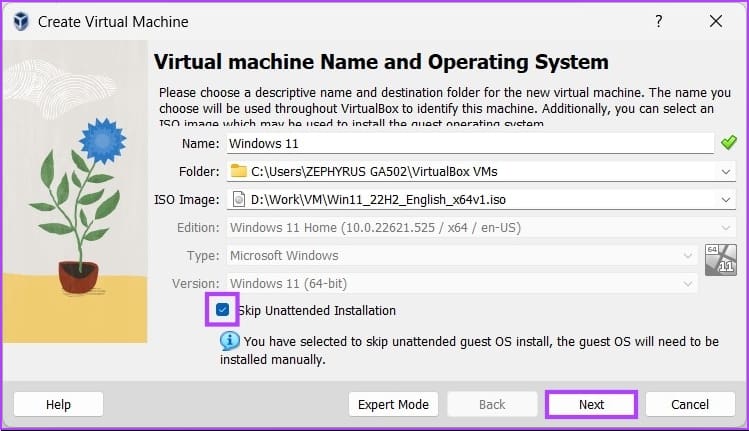Click the blue information icon
749x431 pixels.
point(230,341)
